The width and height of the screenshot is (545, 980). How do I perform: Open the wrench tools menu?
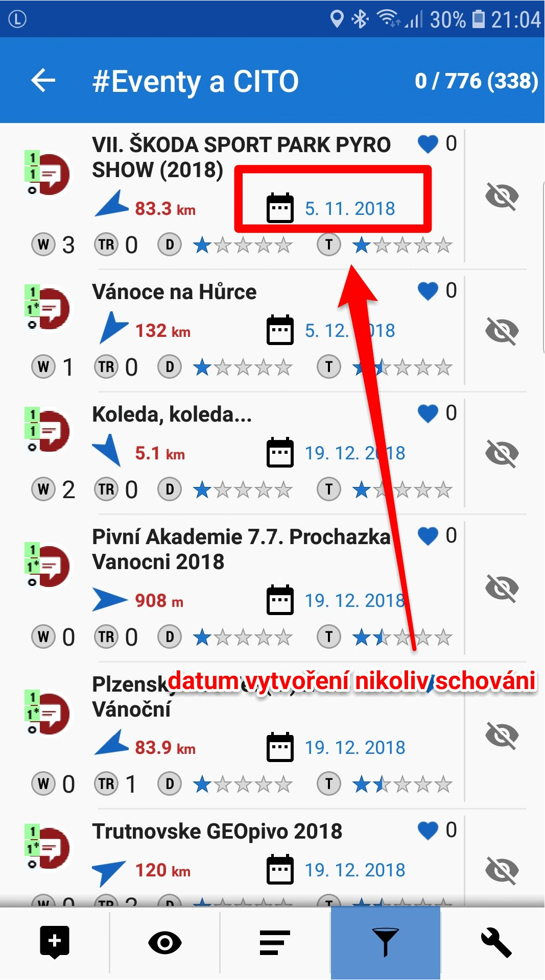tap(496, 943)
